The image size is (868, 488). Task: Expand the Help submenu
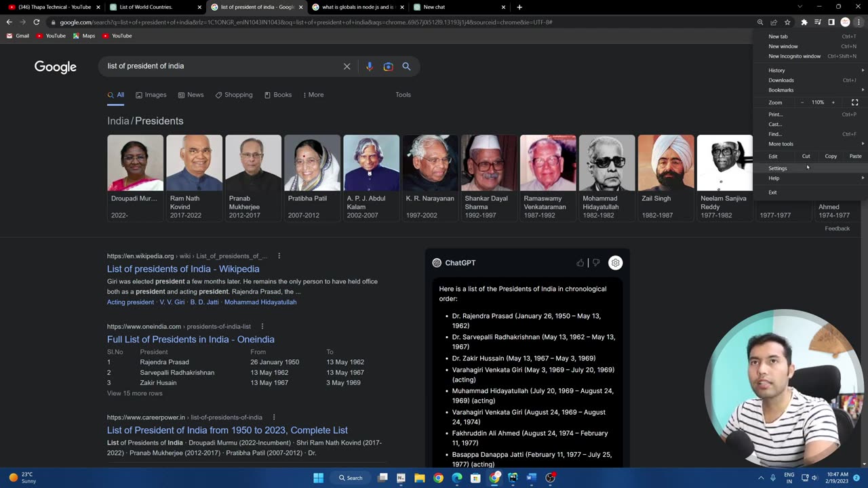click(810, 178)
